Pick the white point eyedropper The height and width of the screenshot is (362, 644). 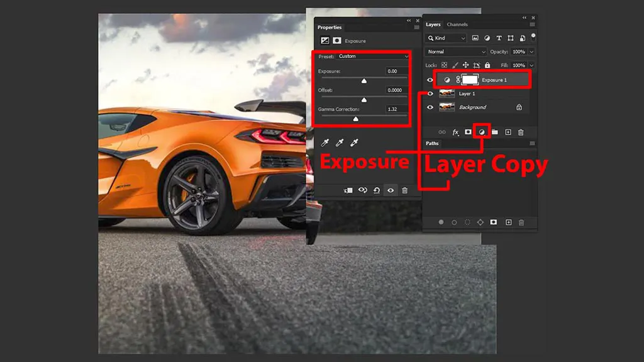[354, 143]
